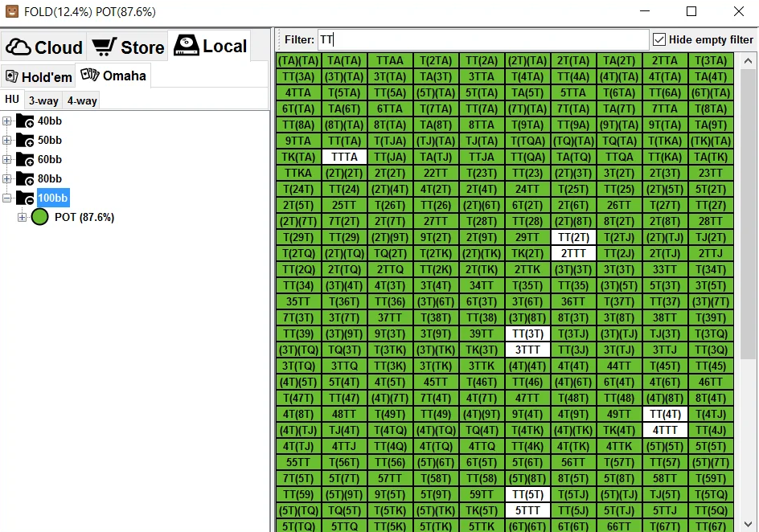
Task: Switch to the 4-way tab
Action: click(x=82, y=100)
